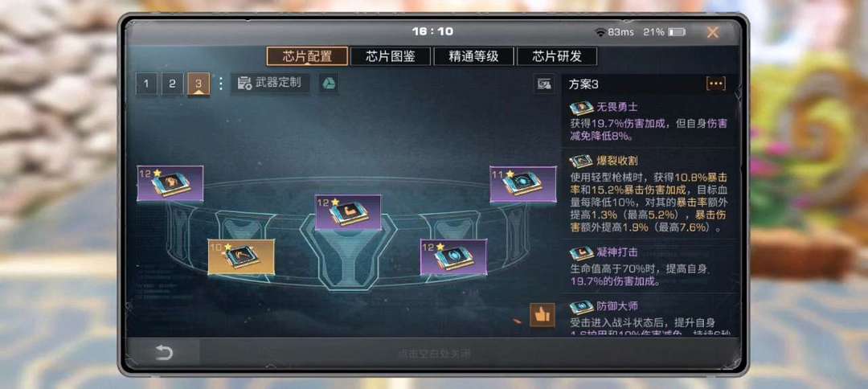Click the orange thumbs-up recommend icon
Screen dimensions: 868x389
542,315
